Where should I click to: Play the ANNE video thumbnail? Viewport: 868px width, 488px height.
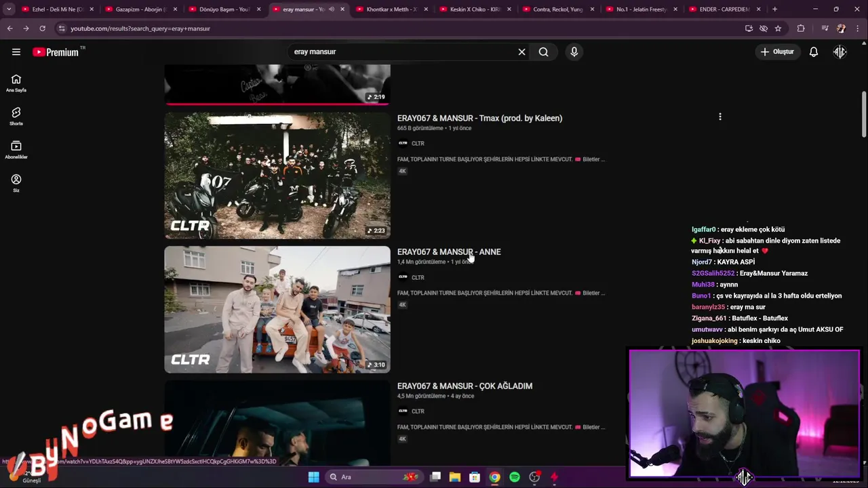pos(277,309)
